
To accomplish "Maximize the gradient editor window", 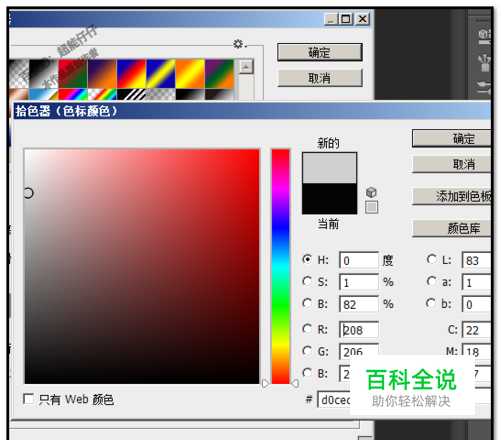I will coord(346,19).
